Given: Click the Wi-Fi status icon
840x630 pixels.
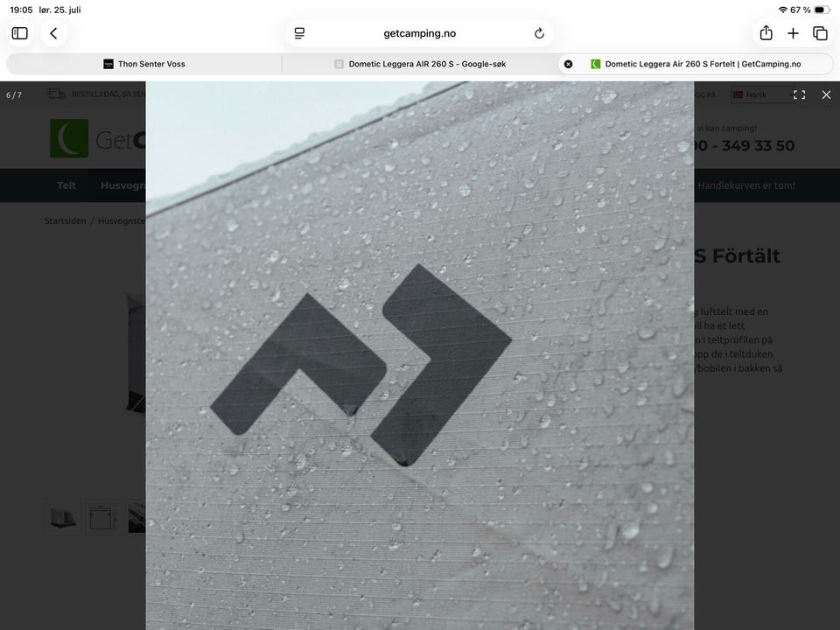Looking at the screenshot, I should tap(782, 10).
